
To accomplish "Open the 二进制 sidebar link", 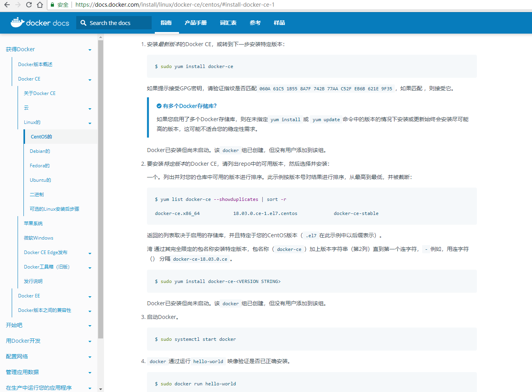I will click(x=37, y=195).
